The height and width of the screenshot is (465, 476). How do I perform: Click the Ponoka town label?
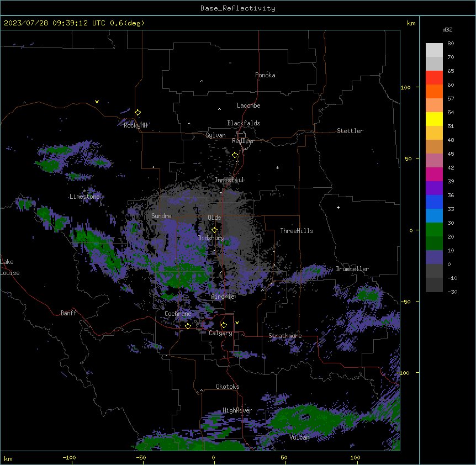(265, 75)
